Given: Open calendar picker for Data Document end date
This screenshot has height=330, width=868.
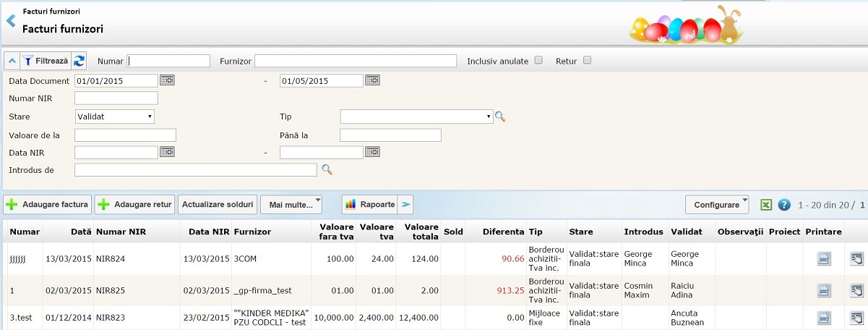Looking at the screenshot, I should 372,80.
